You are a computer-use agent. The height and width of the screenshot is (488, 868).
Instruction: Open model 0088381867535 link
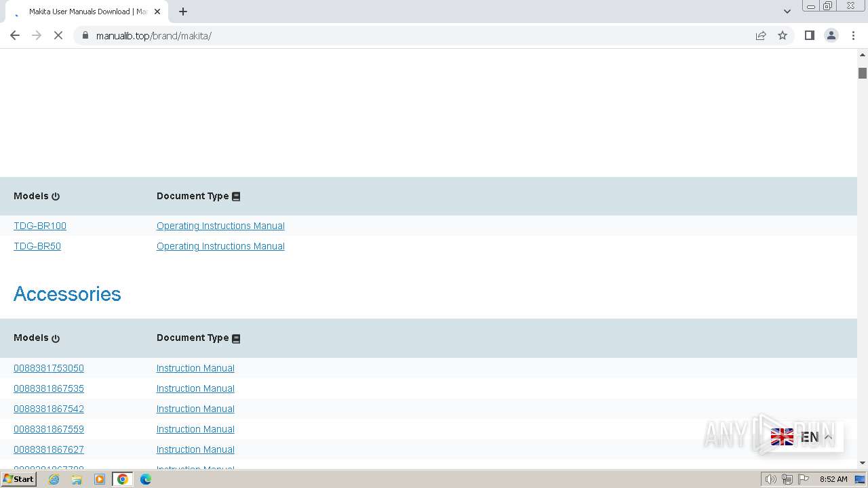(49, 388)
